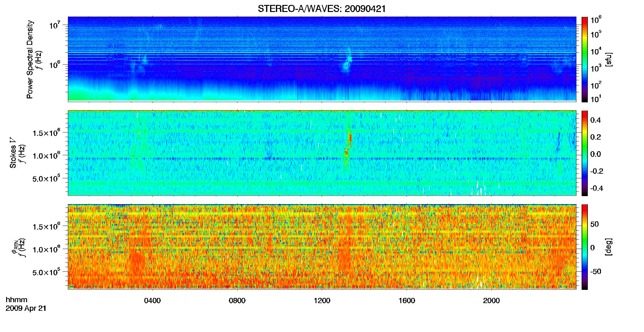The image size is (644, 332).
Task: Click the 2009 Apr 21 date label
Action: tap(26, 308)
